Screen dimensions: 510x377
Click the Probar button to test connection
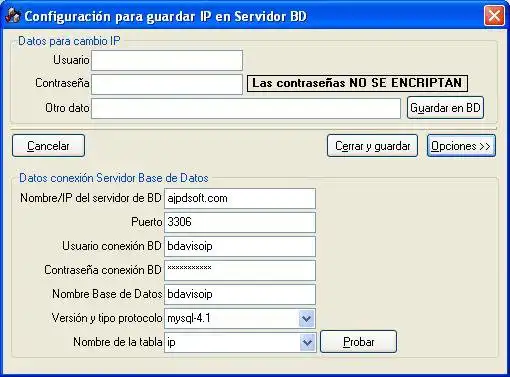coord(359,342)
